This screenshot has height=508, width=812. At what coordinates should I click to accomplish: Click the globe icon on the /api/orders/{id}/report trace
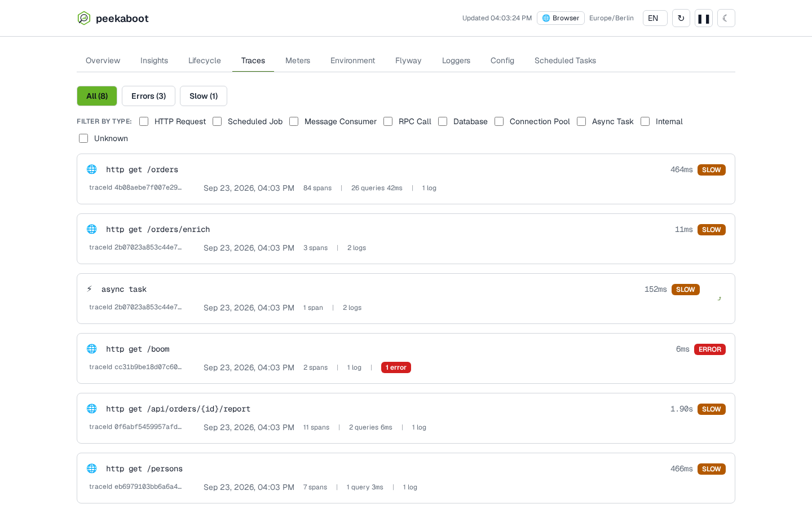coord(92,409)
